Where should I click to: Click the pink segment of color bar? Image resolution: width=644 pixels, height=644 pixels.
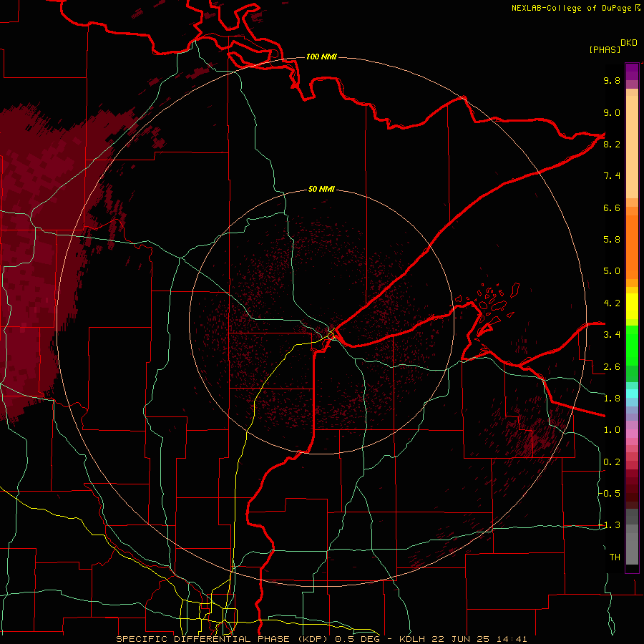(632, 434)
